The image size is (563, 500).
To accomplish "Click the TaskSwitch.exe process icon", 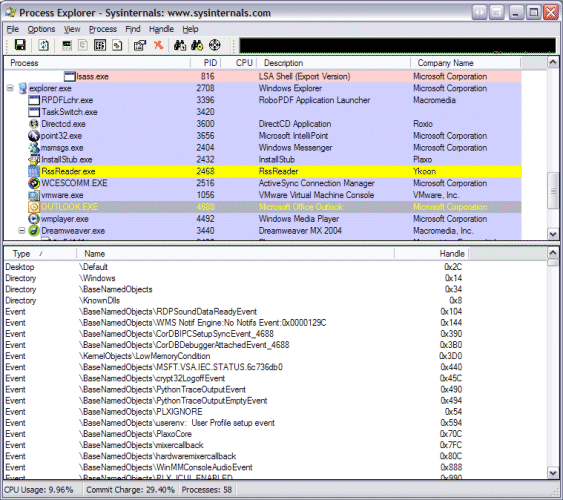I will click(34, 112).
